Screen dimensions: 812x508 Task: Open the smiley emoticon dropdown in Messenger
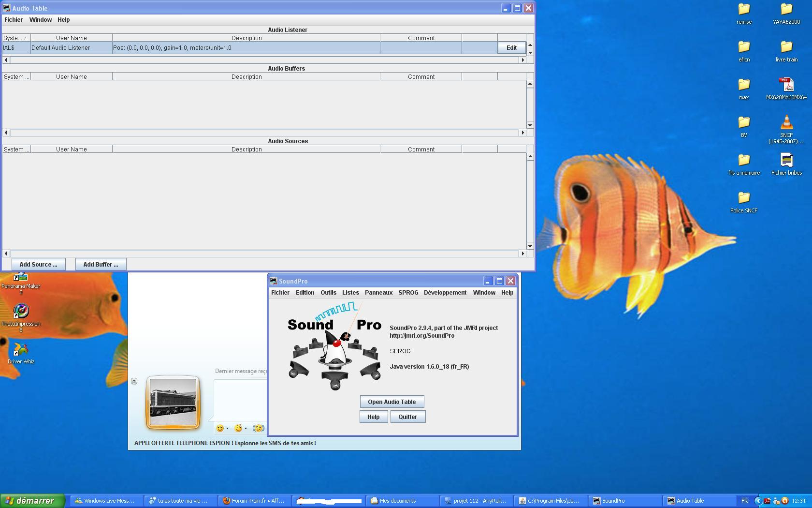222,428
